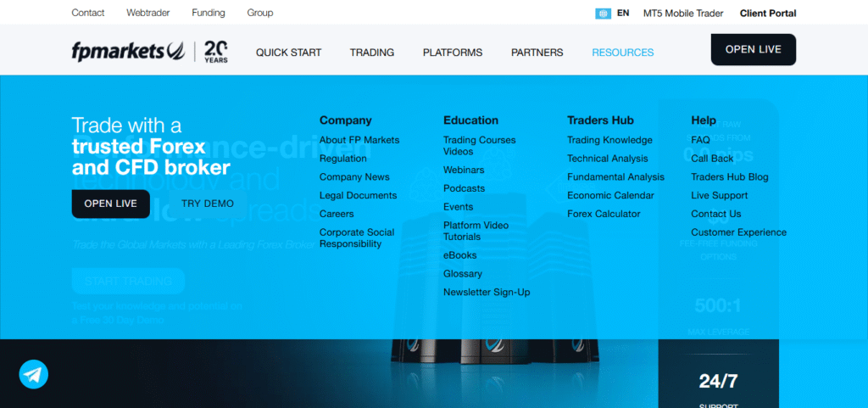Open Contact Us under Help
868x408 pixels.
click(x=715, y=214)
